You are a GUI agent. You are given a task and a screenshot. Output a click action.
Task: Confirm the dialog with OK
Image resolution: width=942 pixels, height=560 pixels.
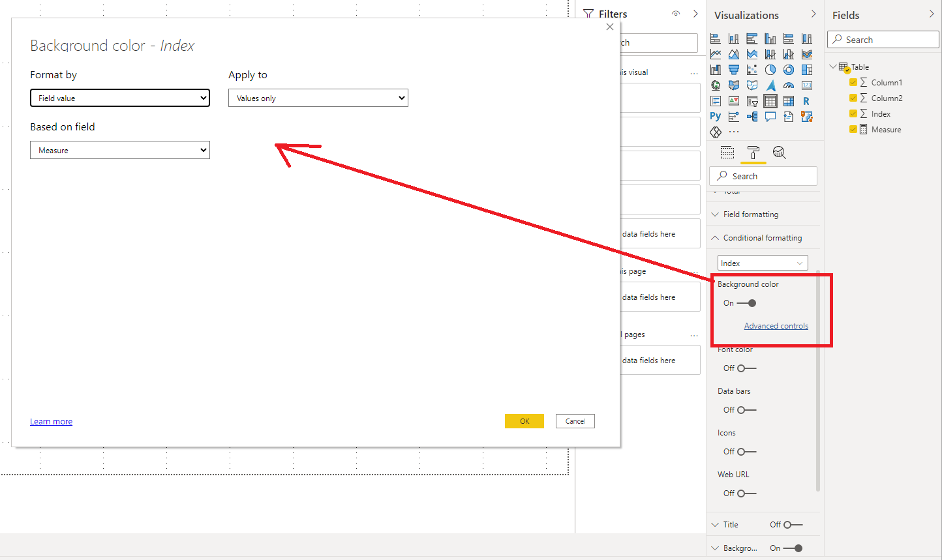tap(524, 421)
